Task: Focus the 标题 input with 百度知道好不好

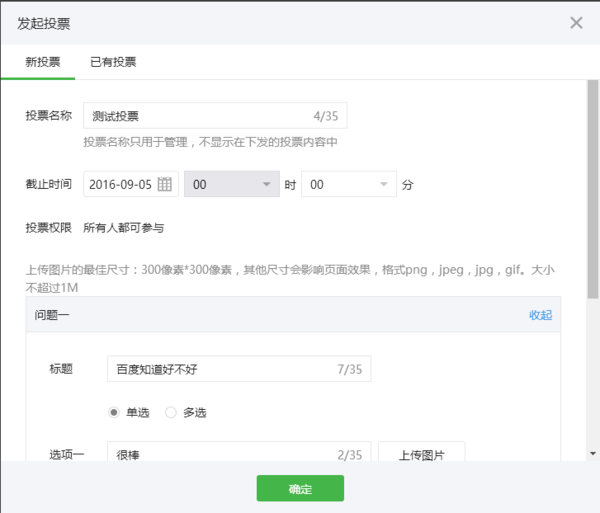Action: [239, 369]
